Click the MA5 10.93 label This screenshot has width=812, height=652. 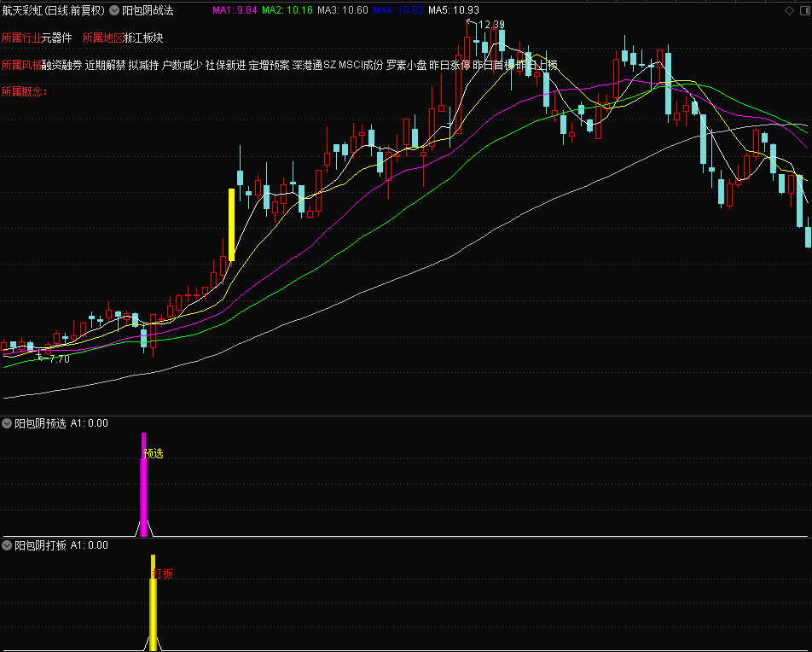pos(453,10)
